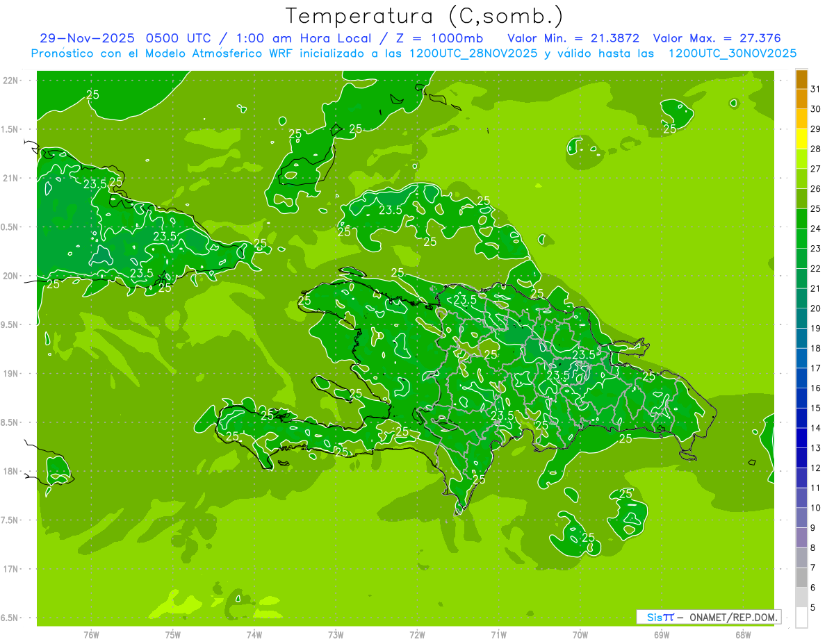Click the "Valor Min. = 21.3872" text
834x644 pixels.
tap(573, 38)
